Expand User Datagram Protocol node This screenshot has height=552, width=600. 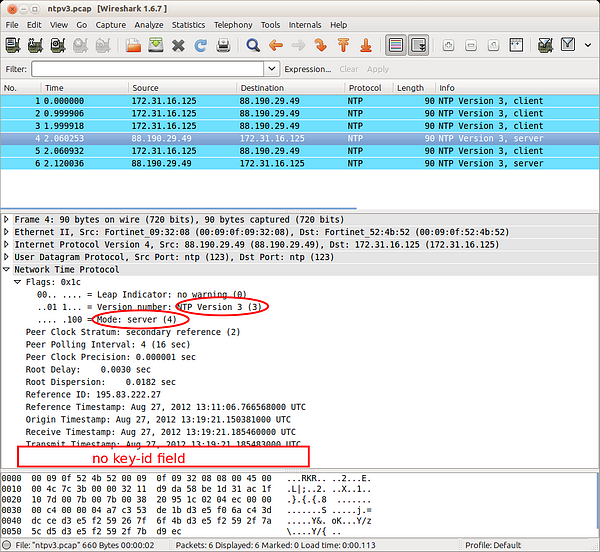[x=6, y=257]
